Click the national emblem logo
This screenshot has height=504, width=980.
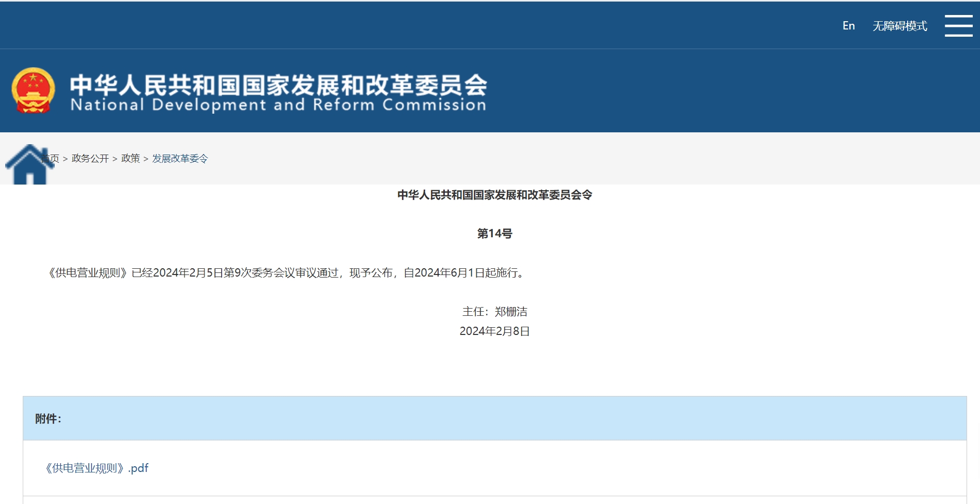click(x=33, y=90)
